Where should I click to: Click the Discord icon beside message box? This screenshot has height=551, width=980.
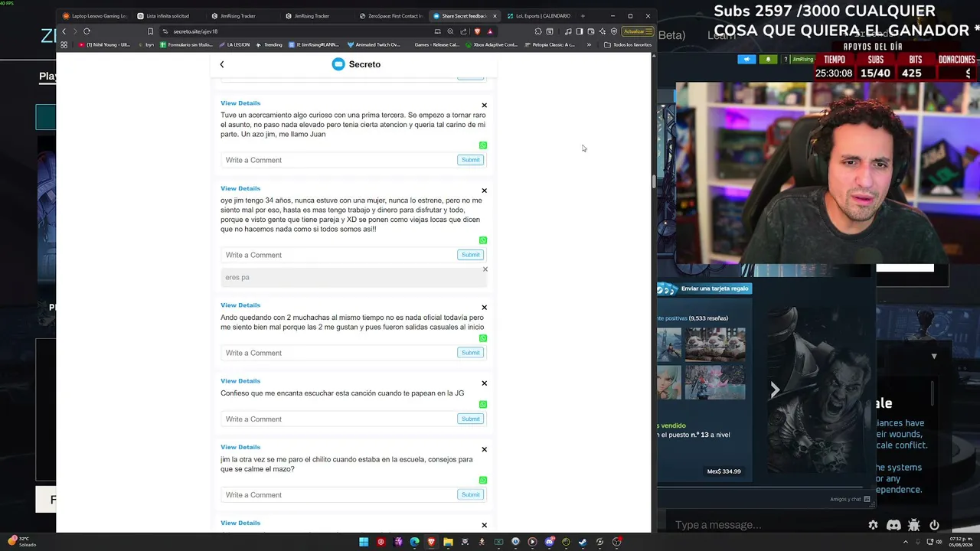[x=893, y=525]
